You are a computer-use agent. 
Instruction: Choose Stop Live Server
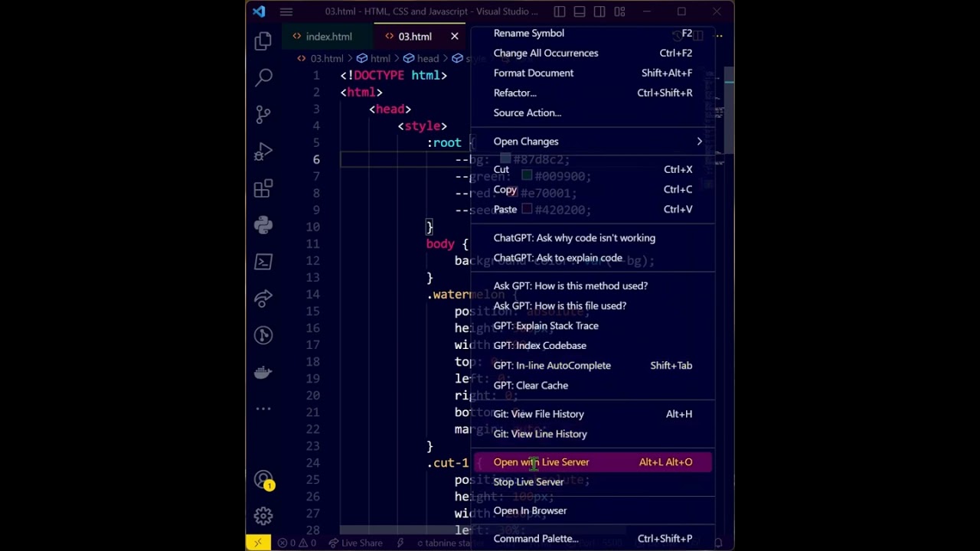[593, 482]
